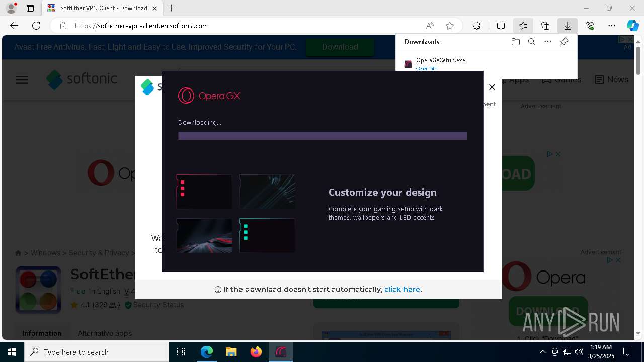Open the Favorites list icon

[523, 26]
